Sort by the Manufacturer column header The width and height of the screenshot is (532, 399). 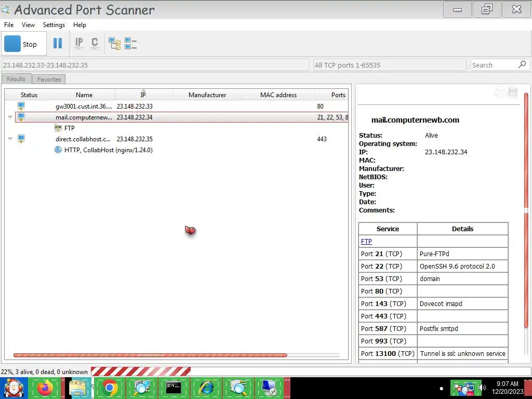tap(207, 95)
